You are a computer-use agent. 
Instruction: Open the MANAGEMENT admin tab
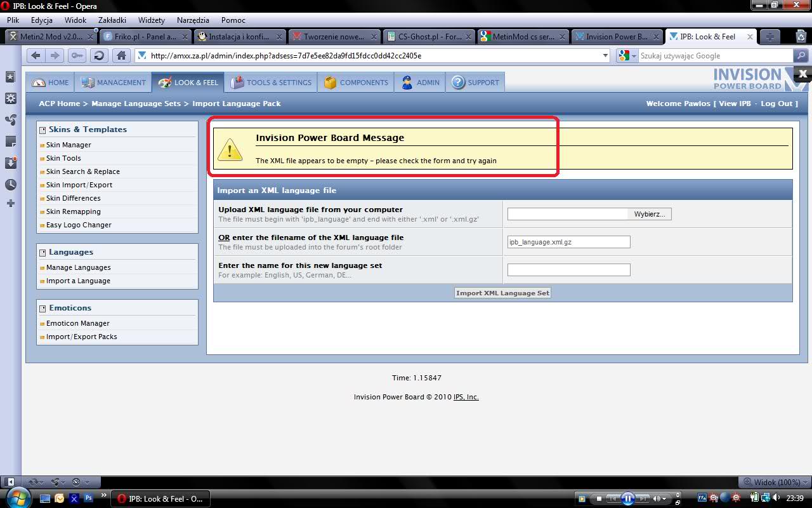coord(113,83)
